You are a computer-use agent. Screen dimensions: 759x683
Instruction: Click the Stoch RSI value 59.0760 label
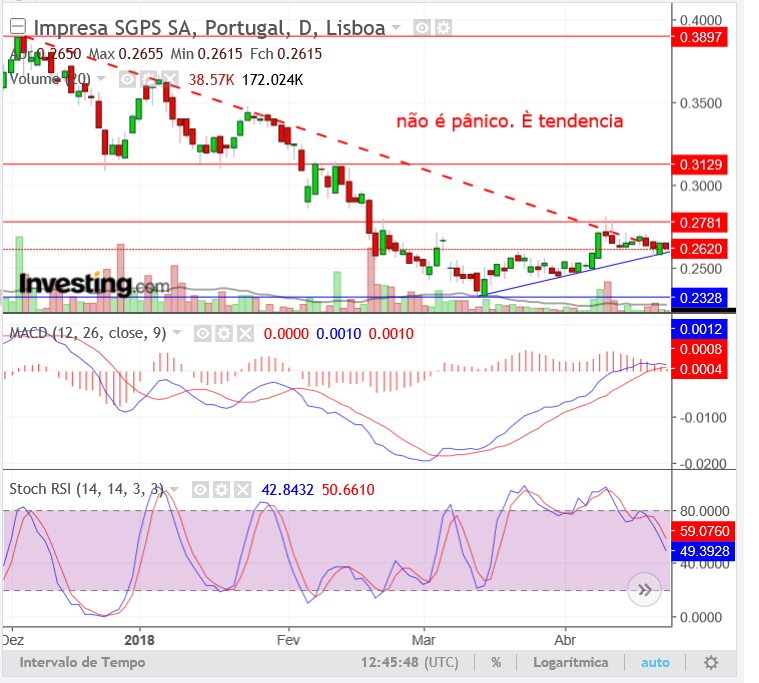click(x=703, y=531)
